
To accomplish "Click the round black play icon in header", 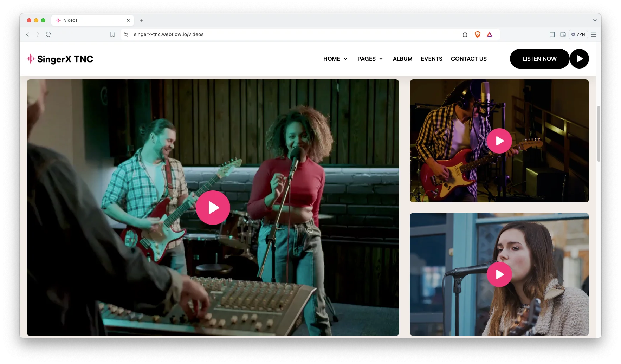I will 579,59.
